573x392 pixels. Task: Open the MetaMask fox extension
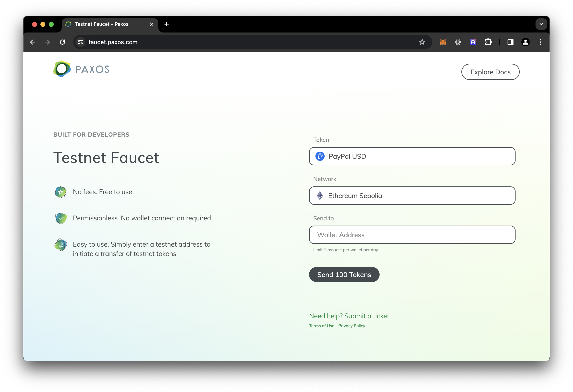[x=443, y=42]
